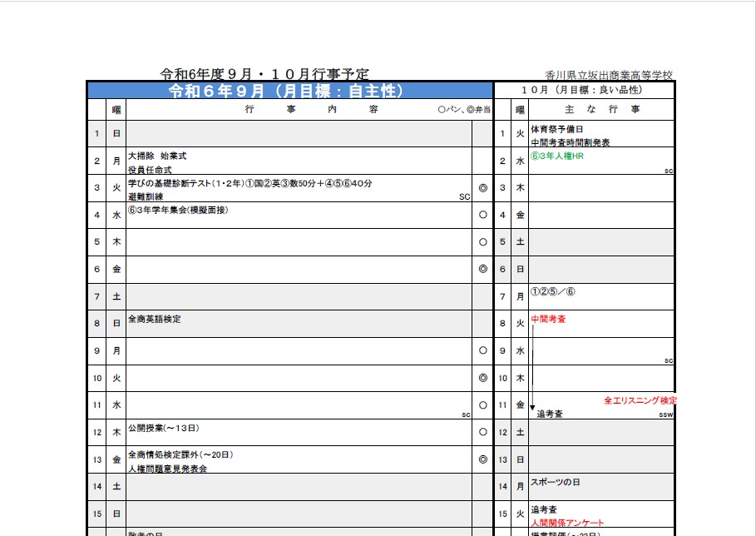Screen dimensions: 756x536
Task: Click the ○ mark on September 9 row
Action: 482,350
